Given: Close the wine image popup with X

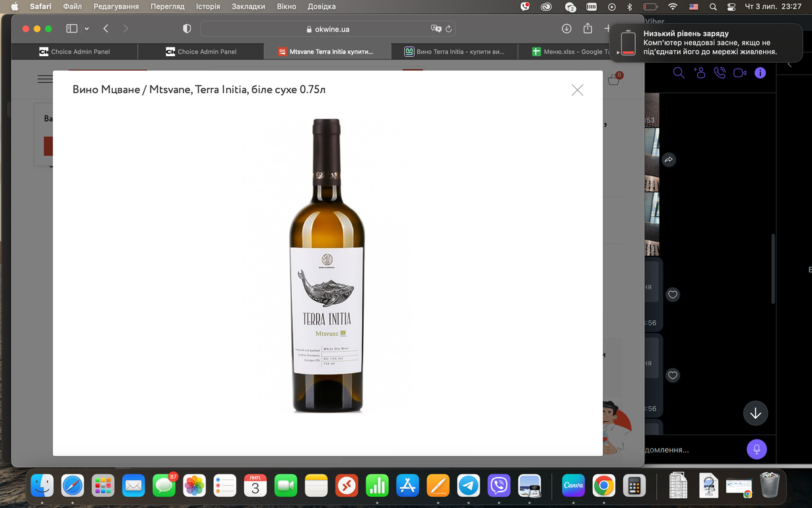Looking at the screenshot, I should click(x=577, y=90).
